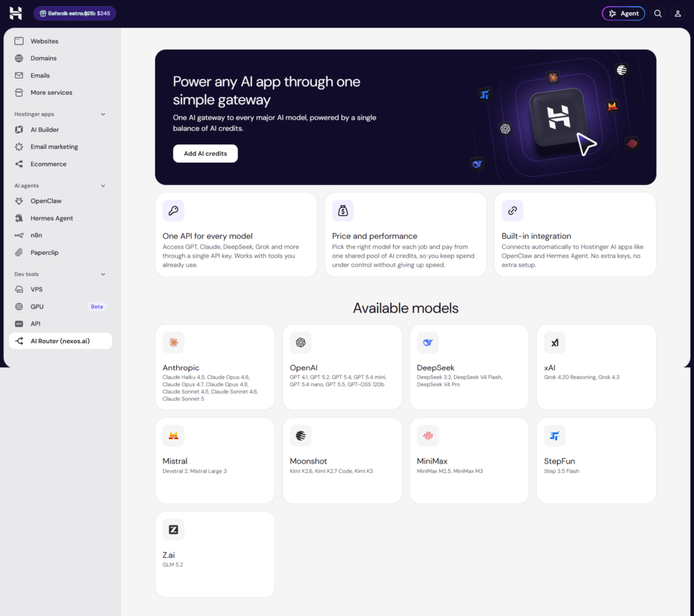Click the VPS cloud icon
Image resolution: width=694 pixels, height=616 pixels.
coord(19,289)
